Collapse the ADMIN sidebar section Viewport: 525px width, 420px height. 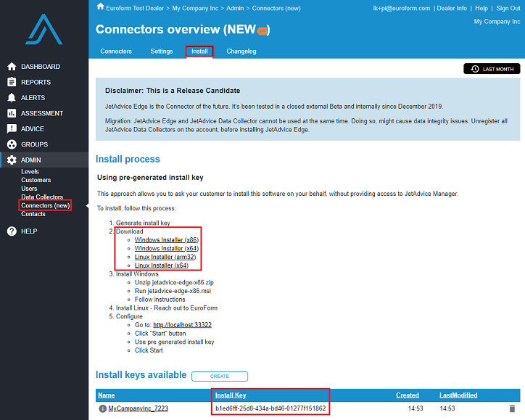point(30,160)
